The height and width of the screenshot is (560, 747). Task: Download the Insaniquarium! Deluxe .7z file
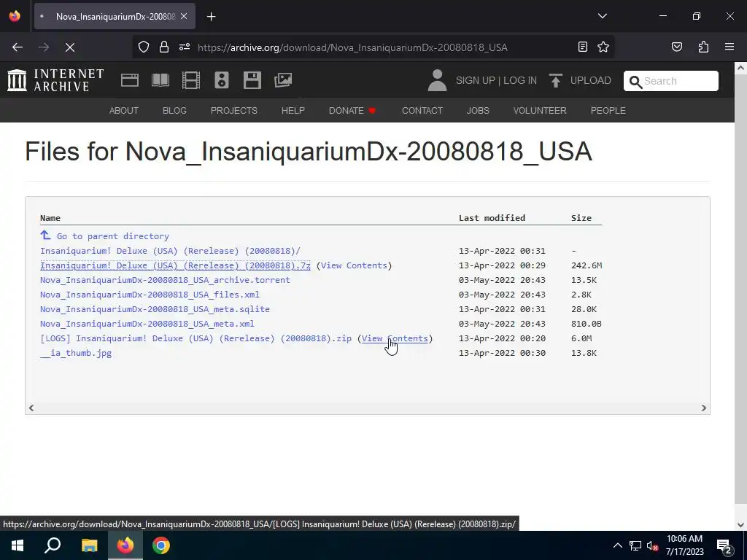(175, 265)
